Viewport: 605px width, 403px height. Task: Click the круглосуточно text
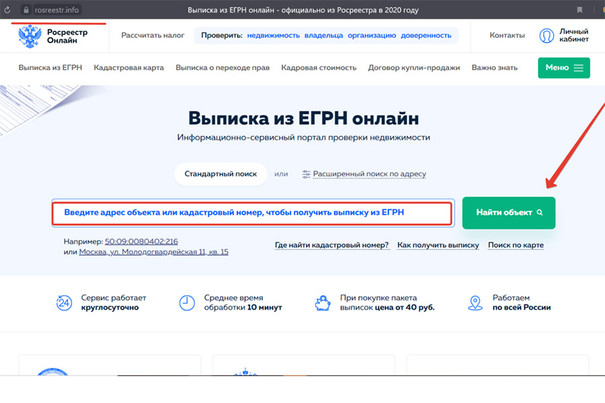tap(110, 308)
